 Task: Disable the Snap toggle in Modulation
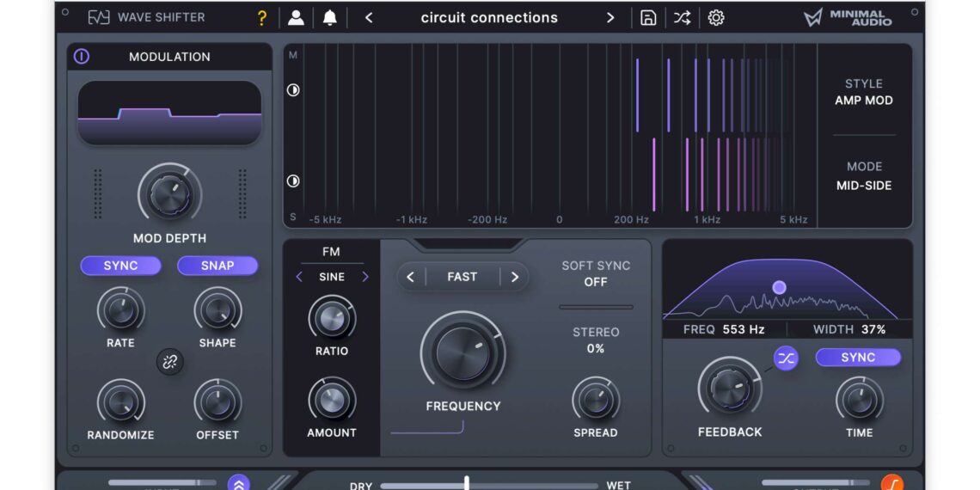pyautogui.click(x=217, y=266)
